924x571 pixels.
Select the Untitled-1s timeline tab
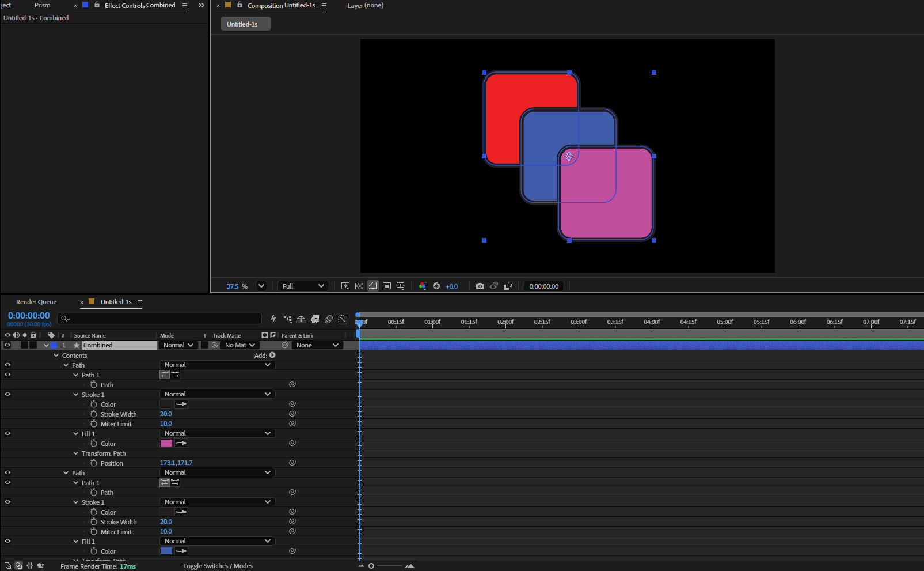(x=116, y=302)
